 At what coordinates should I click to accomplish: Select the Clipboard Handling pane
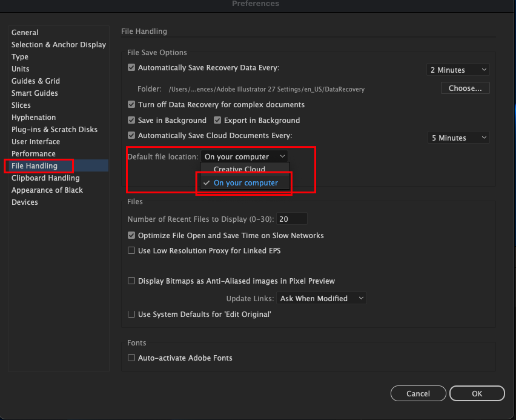pos(45,178)
